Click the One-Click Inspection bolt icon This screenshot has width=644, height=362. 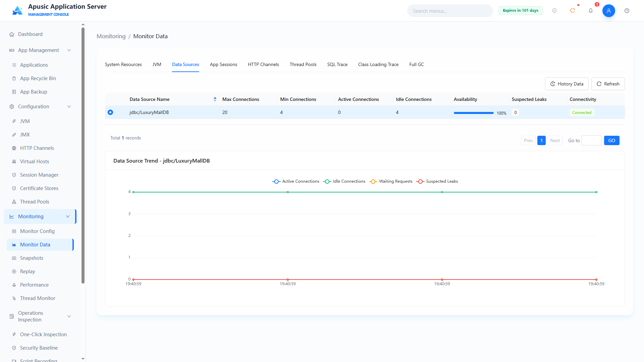(x=14, y=335)
